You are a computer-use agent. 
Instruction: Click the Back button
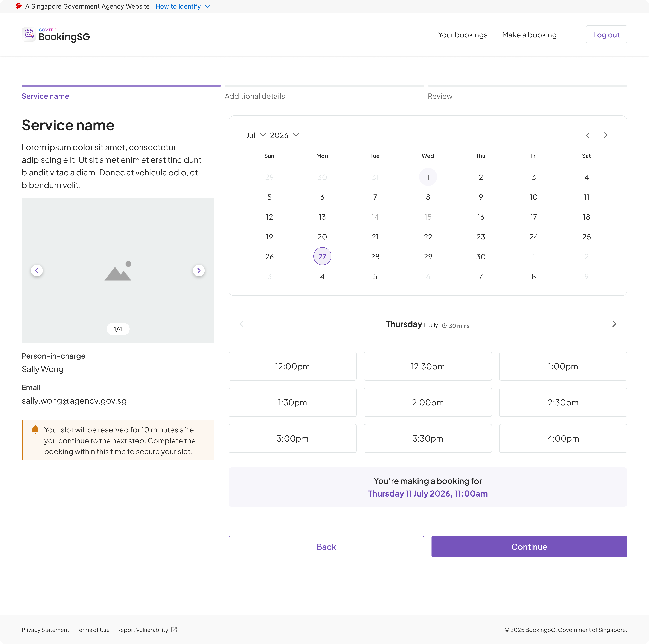[326, 547]
